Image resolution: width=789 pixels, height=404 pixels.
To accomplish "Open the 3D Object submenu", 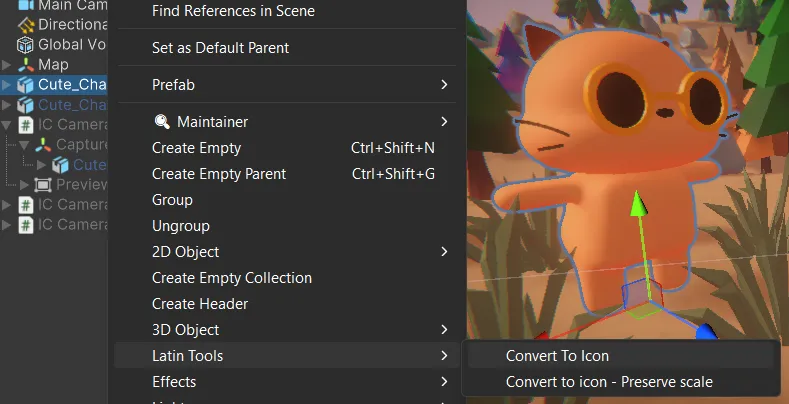I will click(x=286, y=330).
